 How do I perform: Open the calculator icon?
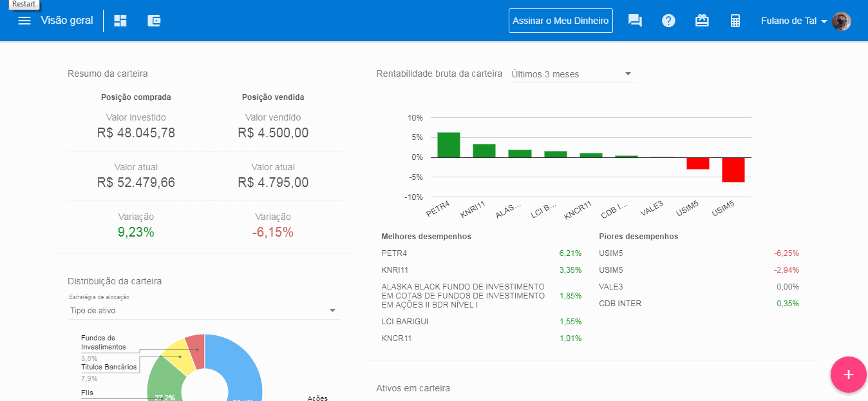coord(735,21)
